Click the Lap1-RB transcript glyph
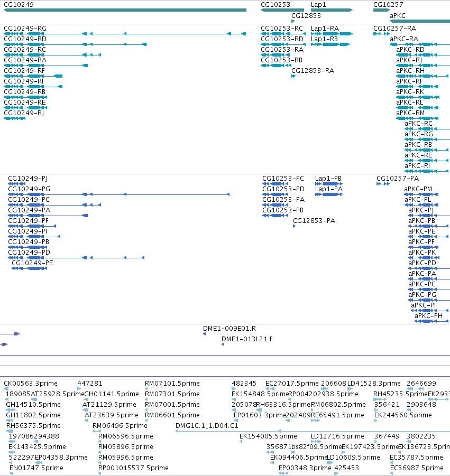This screenshot has height=476, width=450. [330, 44]
